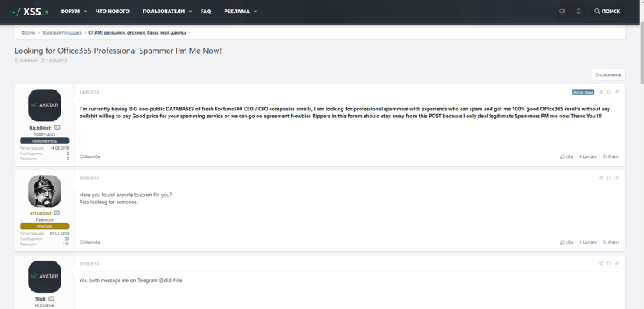Report post #1 with Жалоба
644x309 pixels.
[x=90, y=156]
